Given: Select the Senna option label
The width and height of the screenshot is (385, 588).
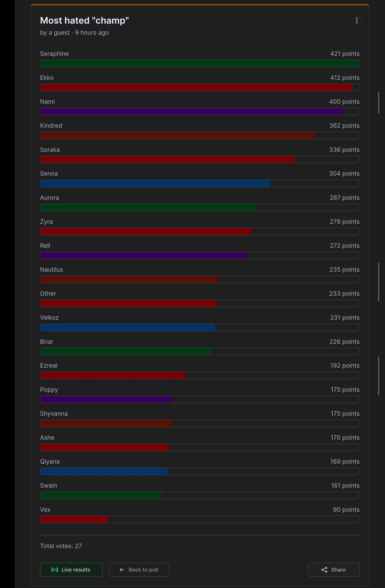Looking at the screenshot, I should (x=49, y=174).
